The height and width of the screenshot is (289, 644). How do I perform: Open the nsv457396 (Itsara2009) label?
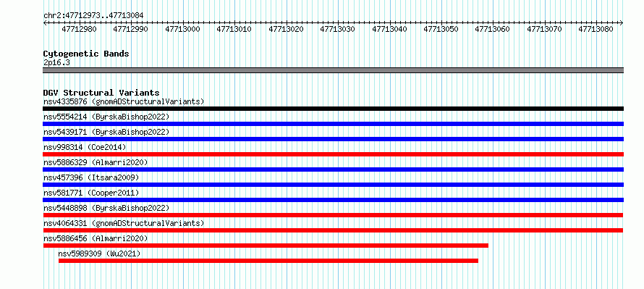pos(91,177)
